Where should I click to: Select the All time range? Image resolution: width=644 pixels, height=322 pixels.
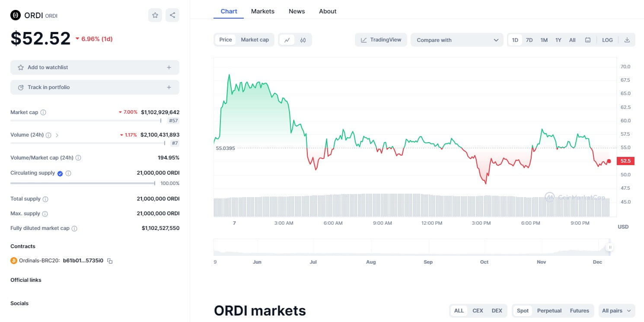pos(572,40)
